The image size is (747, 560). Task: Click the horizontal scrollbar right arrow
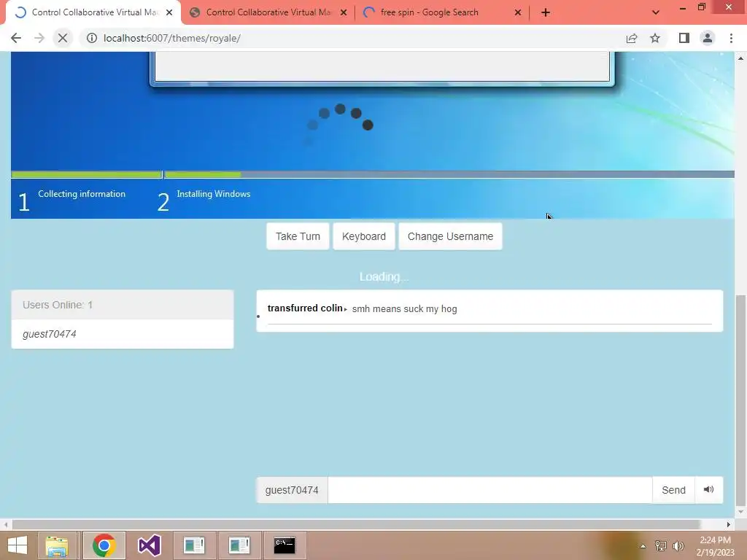729,524
